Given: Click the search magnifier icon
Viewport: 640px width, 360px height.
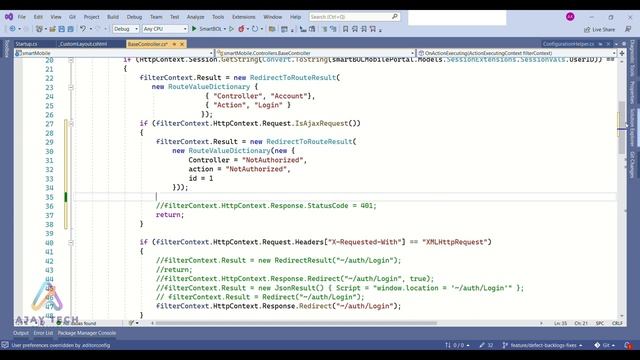Looking at the screenshot, I should coord(395,17).
